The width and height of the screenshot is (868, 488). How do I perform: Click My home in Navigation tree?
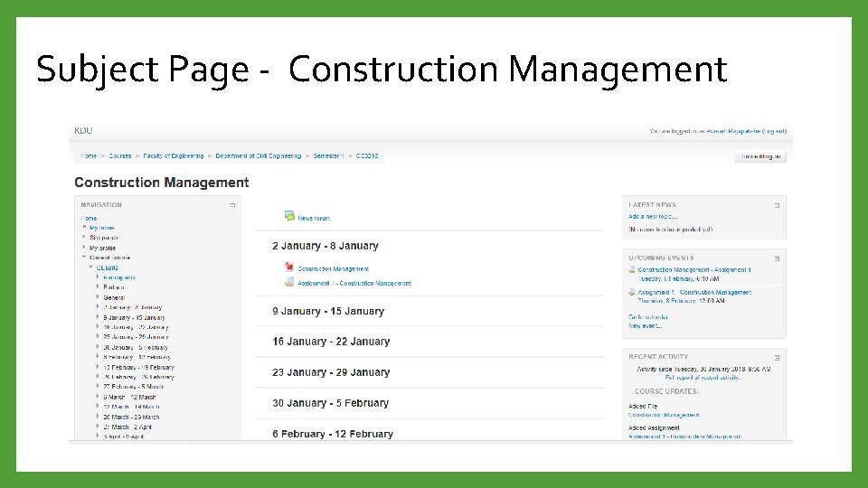(x=102, y=228)
